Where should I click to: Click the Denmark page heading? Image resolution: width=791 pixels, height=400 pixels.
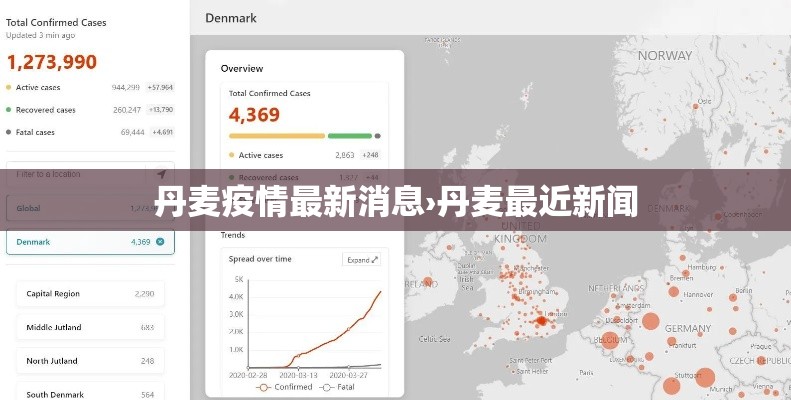point(231,18)
